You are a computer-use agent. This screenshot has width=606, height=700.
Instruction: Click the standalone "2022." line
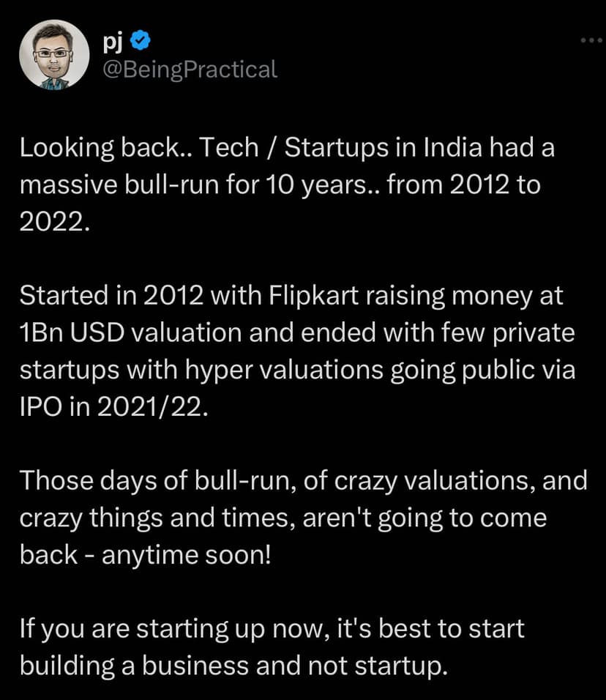click(x=55, y=222)
